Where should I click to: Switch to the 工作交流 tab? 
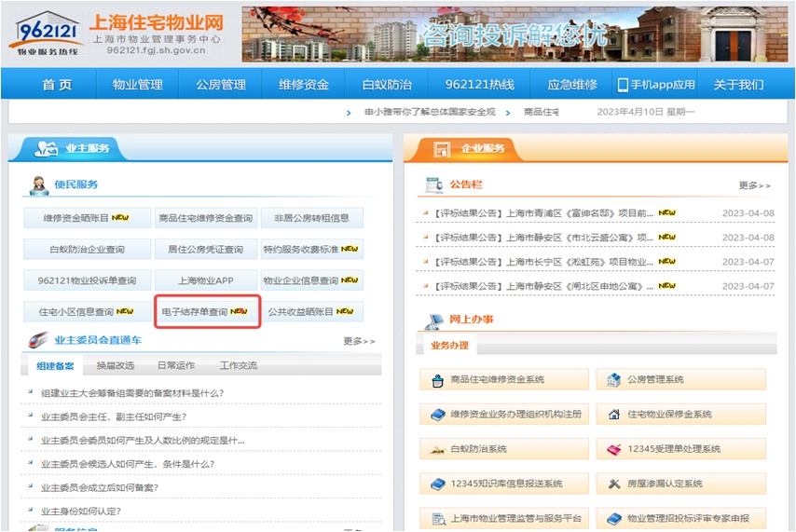pos(238,366)
